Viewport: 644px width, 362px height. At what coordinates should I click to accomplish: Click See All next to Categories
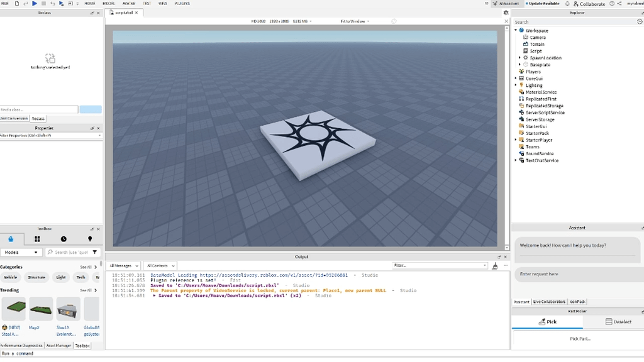coord(86,267)
